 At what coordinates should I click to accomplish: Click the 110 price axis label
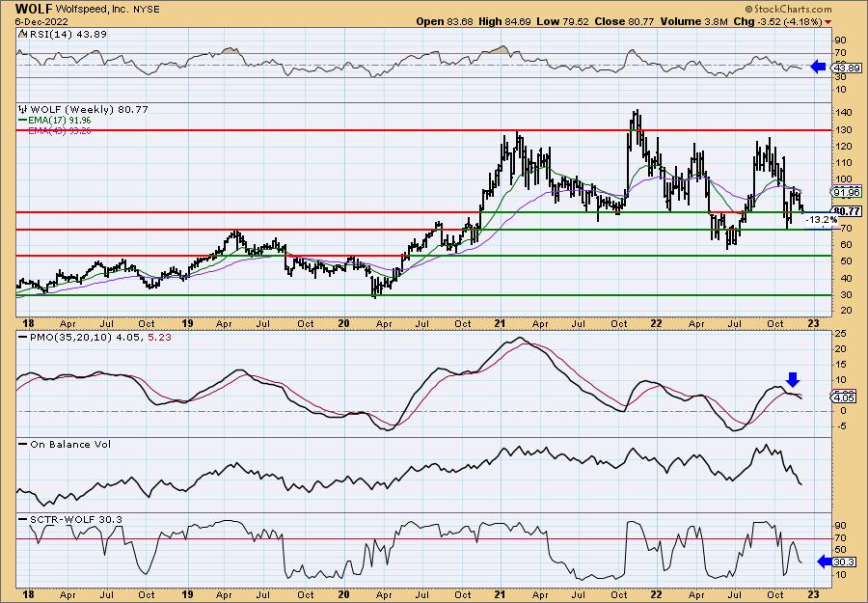845,163
